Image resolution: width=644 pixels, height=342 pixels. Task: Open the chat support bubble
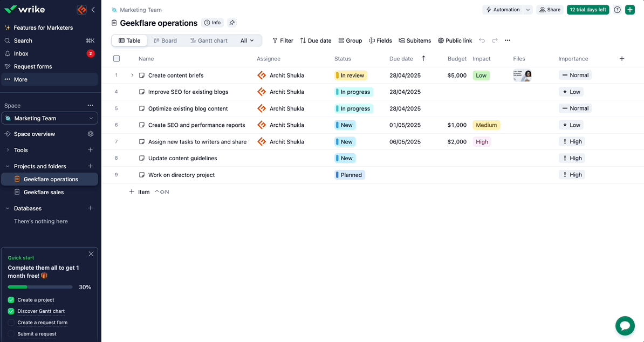coord(625,326)
